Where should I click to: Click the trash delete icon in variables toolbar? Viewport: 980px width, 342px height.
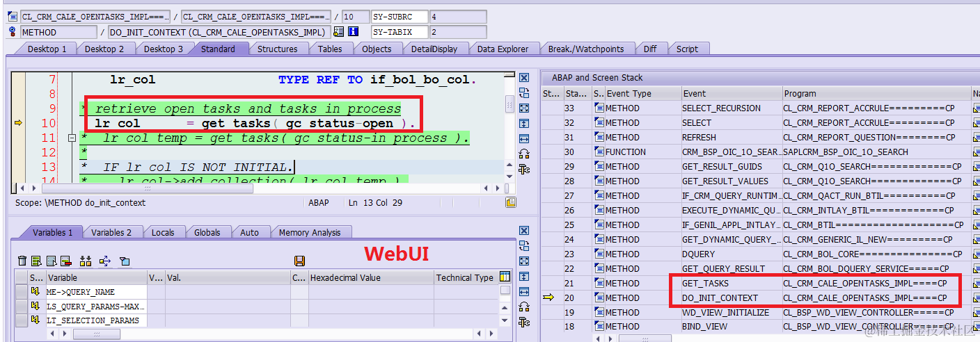(x=22, y=261)
